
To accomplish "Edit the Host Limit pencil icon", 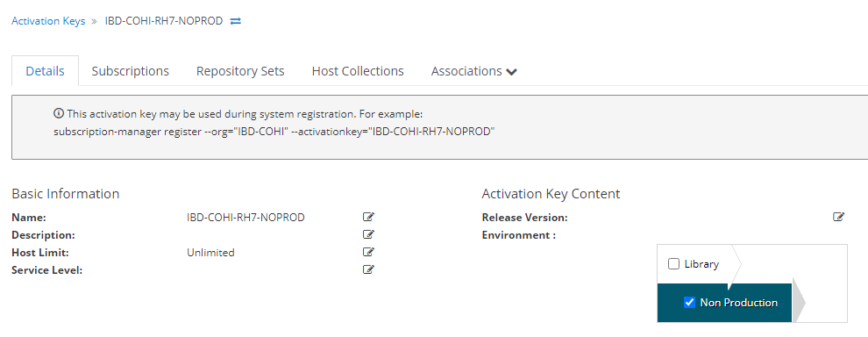I will pyautogui.click(x=368, y=252).
